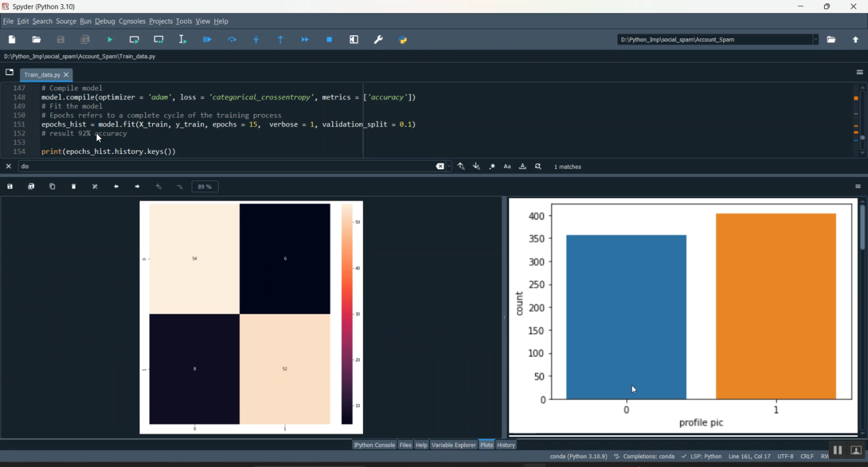The width and height of the screenshot is (868, 467).
Task: Open the Plots pane options hamburger menu
Action: (x=858, y=186)
